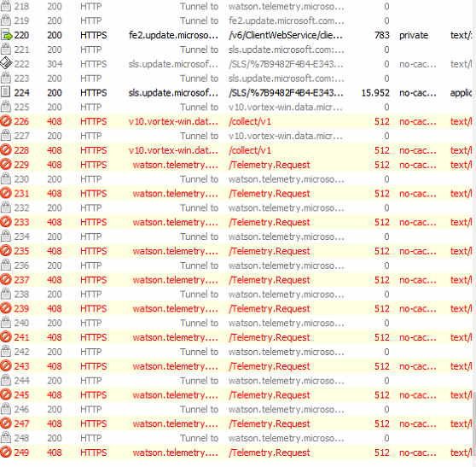Click the HTTP protocol cell of session 218
476x467 pixels.
[90, 6]
